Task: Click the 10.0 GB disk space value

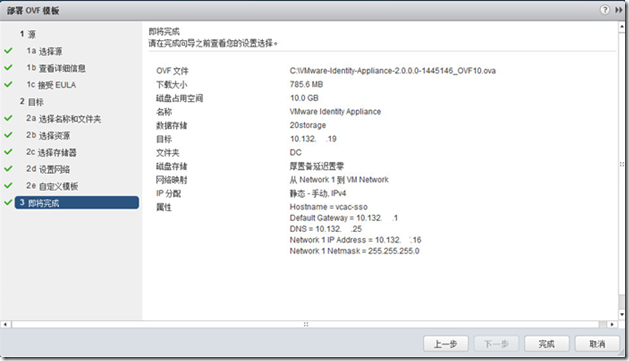Action: coord(304,98)
